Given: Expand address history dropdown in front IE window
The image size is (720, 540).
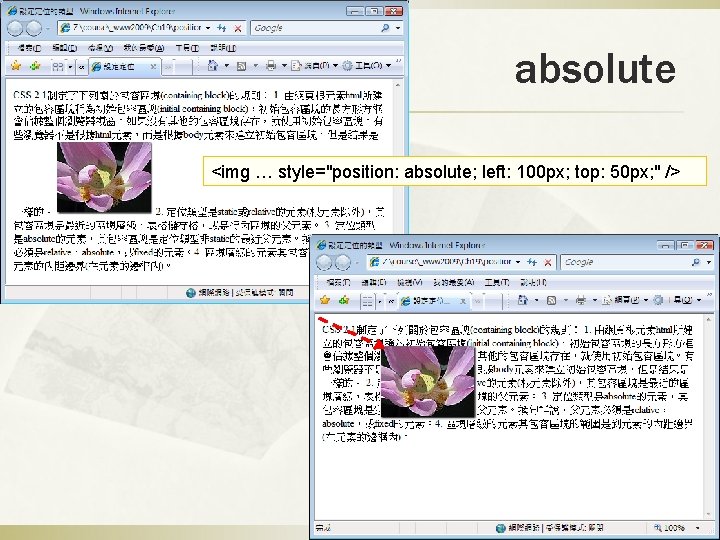Looking at the screenshot, I should click(x=518, y=262).
